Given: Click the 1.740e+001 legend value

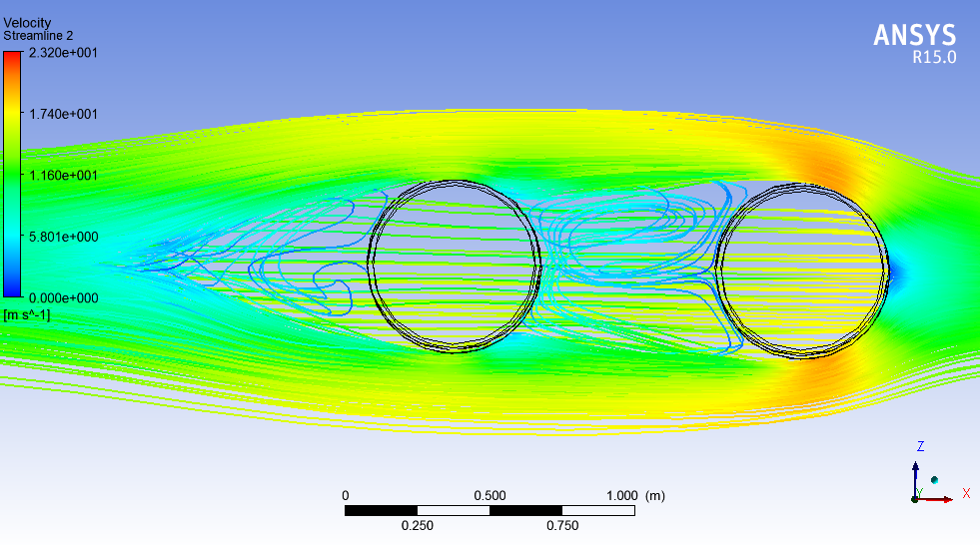Looking at the screenshot, I should (63, 114).
